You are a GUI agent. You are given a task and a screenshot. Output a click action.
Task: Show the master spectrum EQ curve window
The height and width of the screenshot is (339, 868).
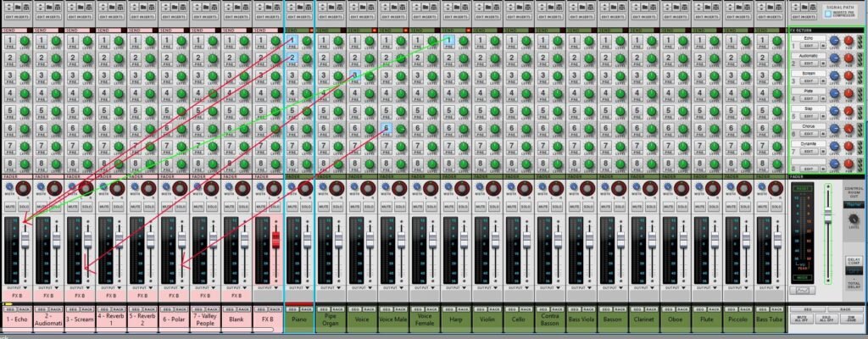tap(804, 290)
